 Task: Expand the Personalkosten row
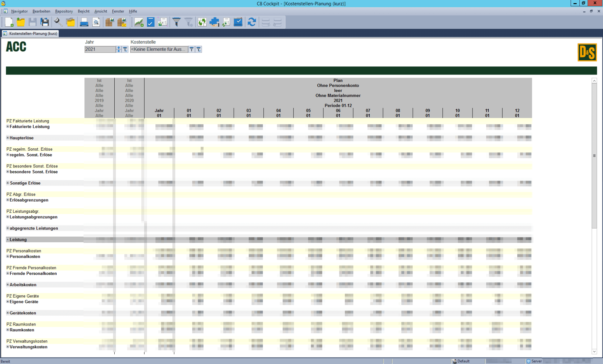8,256
